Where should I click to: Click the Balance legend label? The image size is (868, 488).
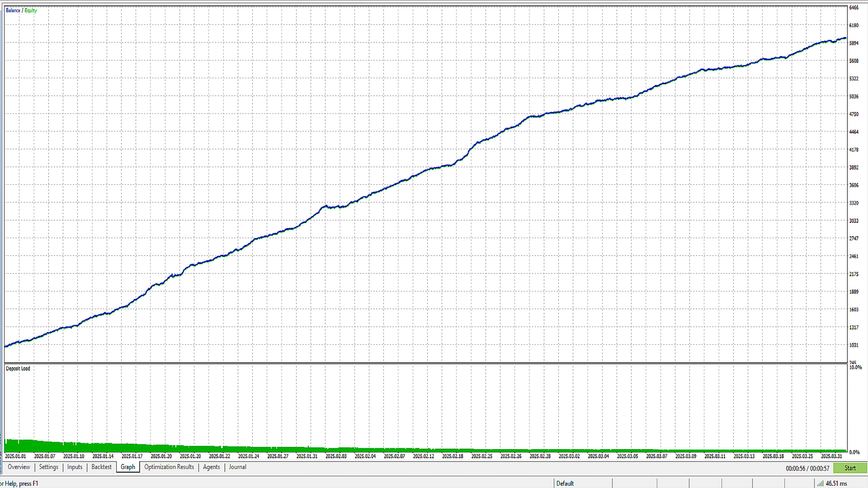tap(13, 10)
